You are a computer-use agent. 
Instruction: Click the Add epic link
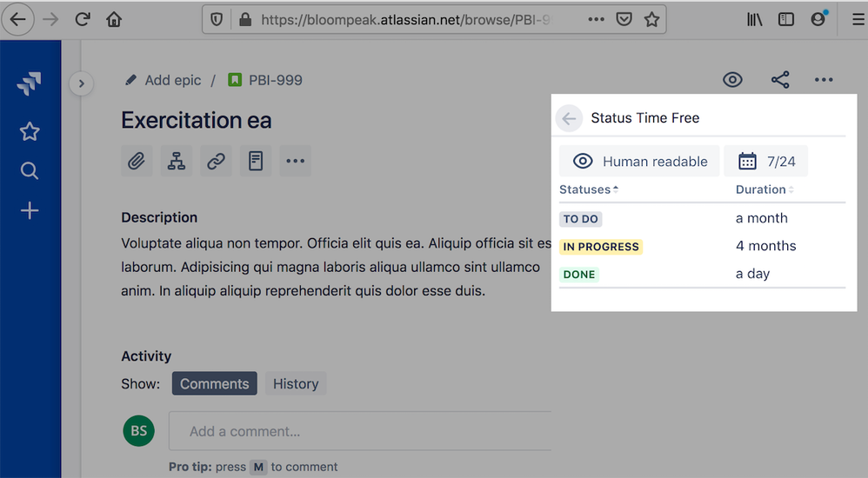pos(173,80)
